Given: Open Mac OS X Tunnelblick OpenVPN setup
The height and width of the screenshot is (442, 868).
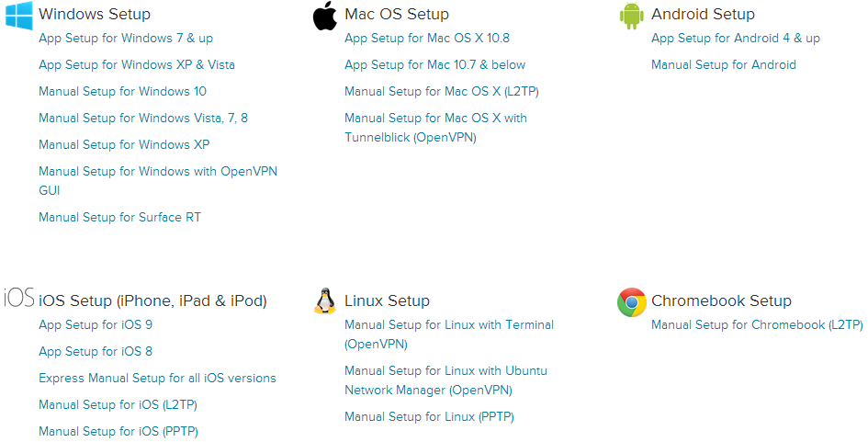Looking at the screenshot, I should (435, 128).
